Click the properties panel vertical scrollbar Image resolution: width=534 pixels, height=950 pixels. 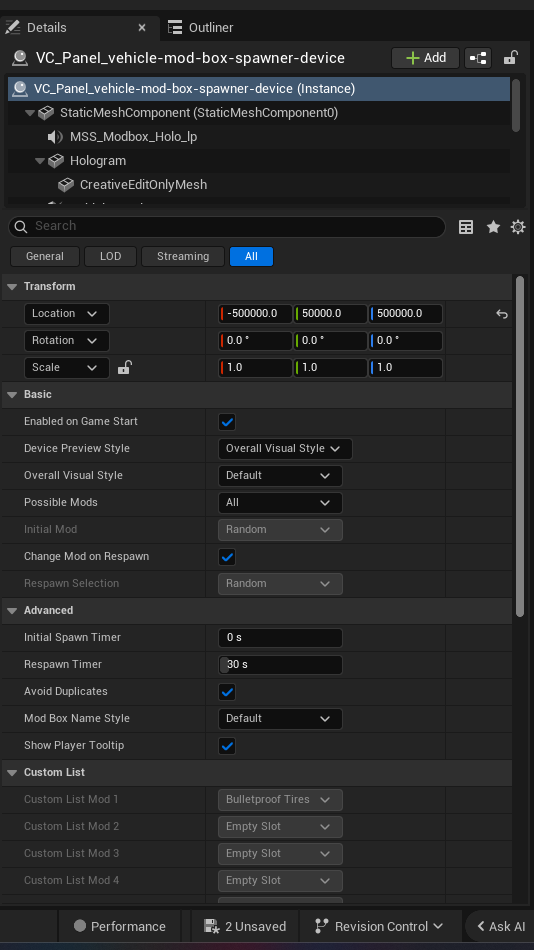(519, 447)
